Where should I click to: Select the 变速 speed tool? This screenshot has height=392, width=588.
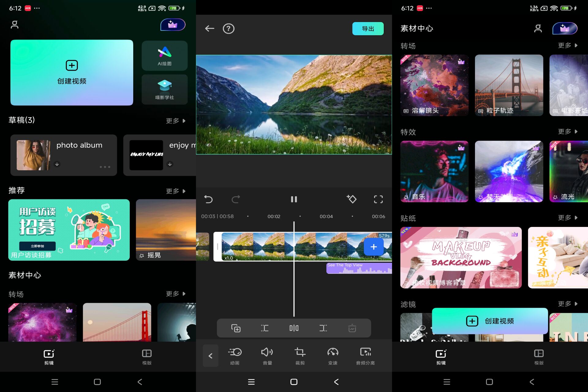(x=332, y=356)
